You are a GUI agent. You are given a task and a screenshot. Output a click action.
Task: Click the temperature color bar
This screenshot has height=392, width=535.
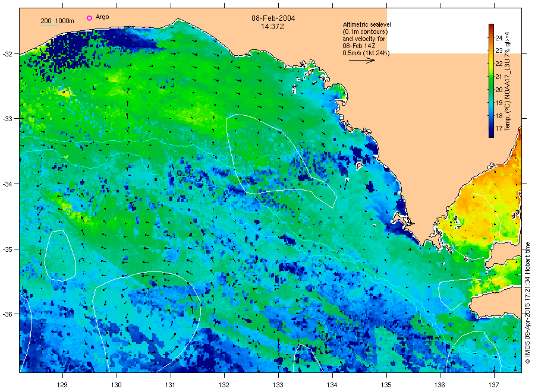tap(491, 80)
